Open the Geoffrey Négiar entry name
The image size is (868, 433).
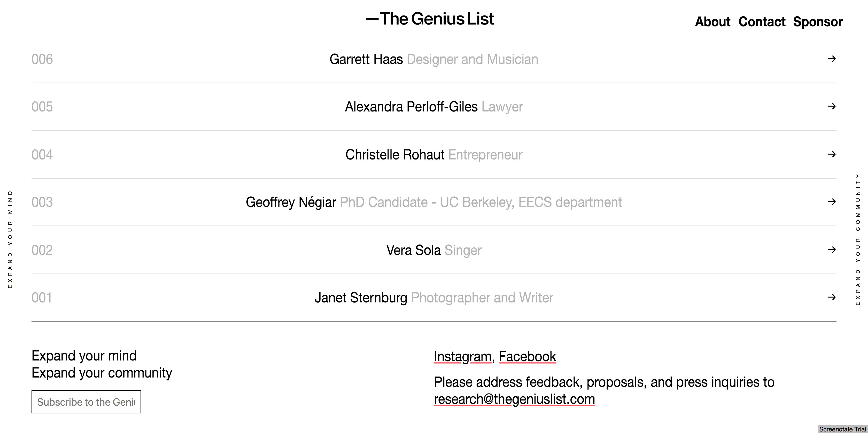291,202
